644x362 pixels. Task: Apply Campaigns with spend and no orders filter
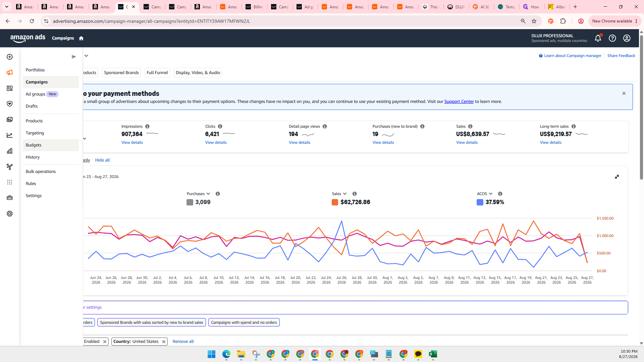[x=244, y=322]
